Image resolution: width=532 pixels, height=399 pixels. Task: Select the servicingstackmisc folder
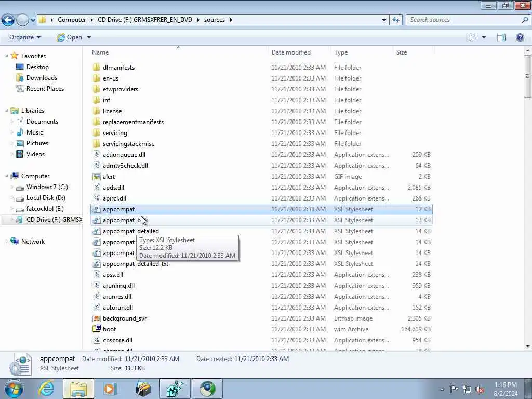128,143
